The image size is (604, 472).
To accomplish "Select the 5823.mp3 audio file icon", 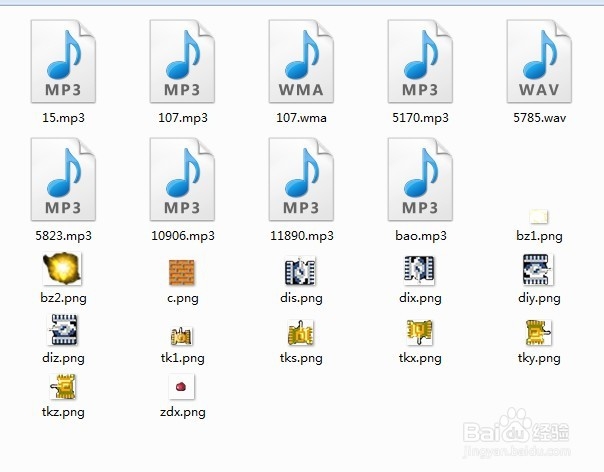I will [x=63, y=180].
